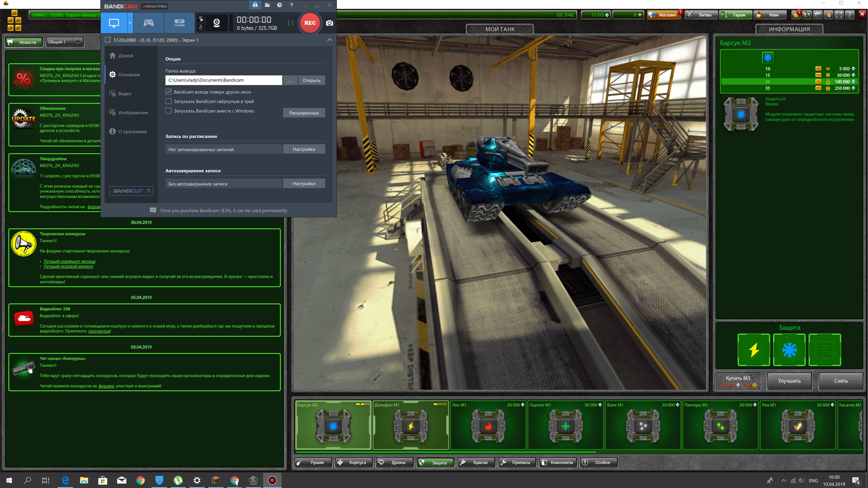Open the star achievements icon
The width and height of the screenshot is (868, 488).
point(796,15)
